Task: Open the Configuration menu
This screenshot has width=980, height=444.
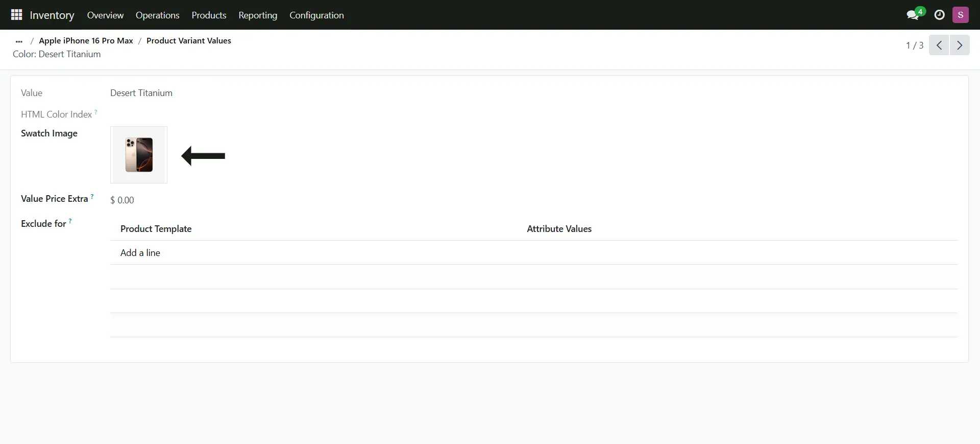Action: pos(316,15)
